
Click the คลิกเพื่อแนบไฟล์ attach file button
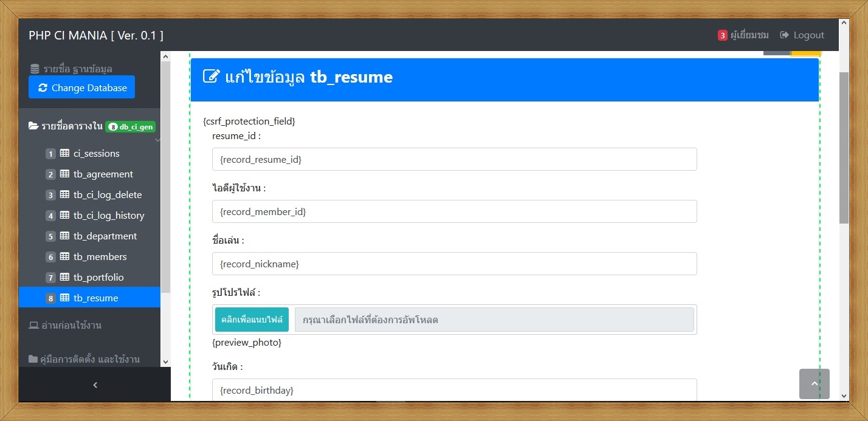(251, 319)
